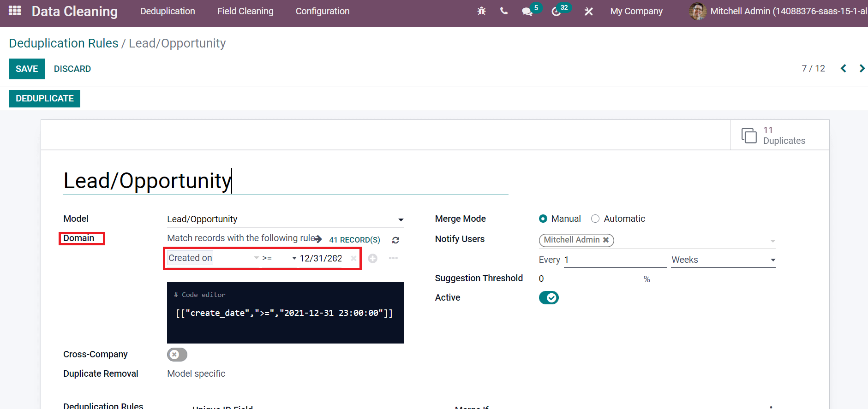
Task: Add a new domain rule node
Action: 372,259
